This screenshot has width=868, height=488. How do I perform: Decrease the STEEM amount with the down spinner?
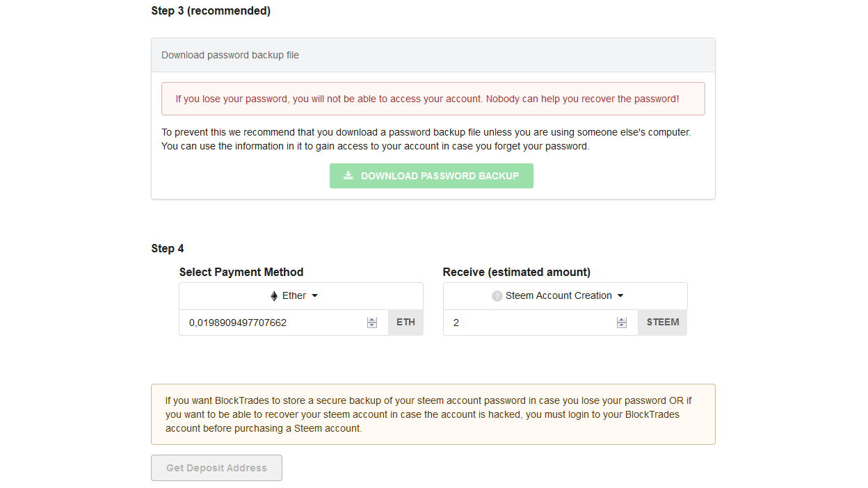point(622,325)
